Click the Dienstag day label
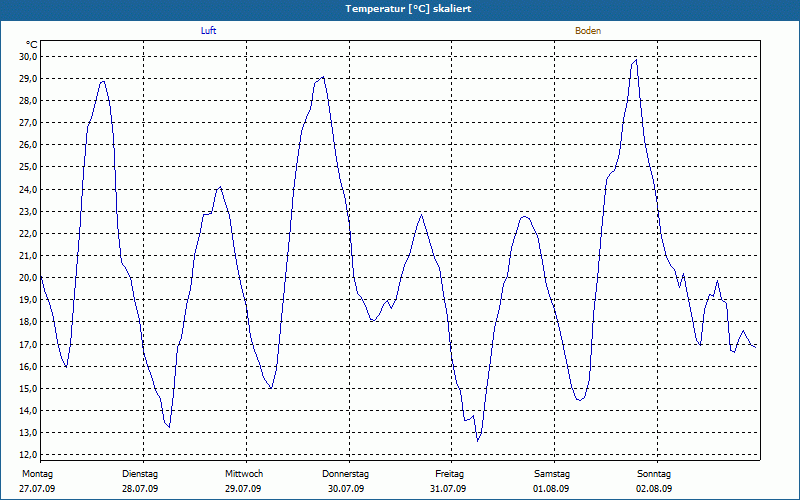This screenshot has width=800, height=500. tap(140, 474)
